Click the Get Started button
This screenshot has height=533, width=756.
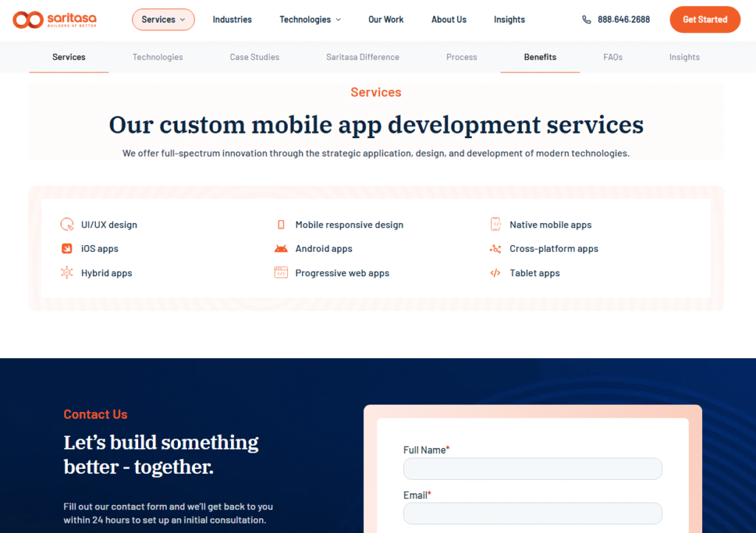click(x=705, y=20)
